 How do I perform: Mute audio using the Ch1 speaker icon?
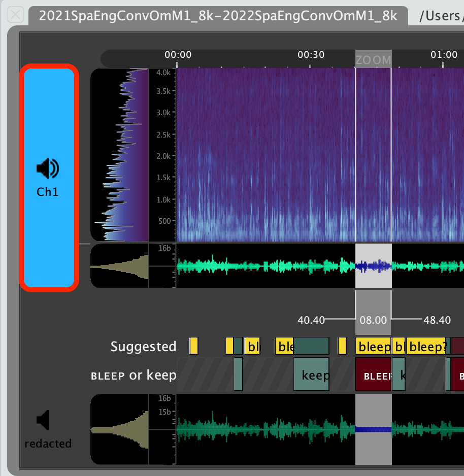click(47, 168)
